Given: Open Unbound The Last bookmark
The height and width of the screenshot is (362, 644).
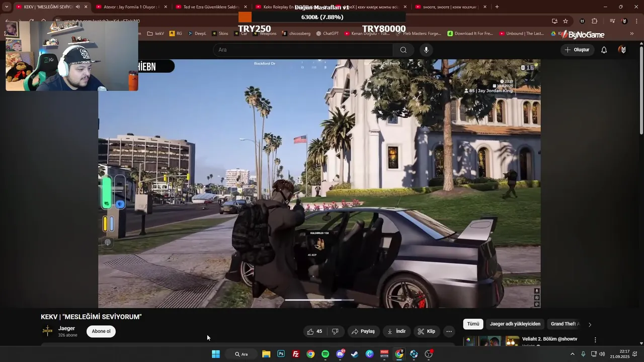Looking at the screenshot, I should [x=522, y=34].
